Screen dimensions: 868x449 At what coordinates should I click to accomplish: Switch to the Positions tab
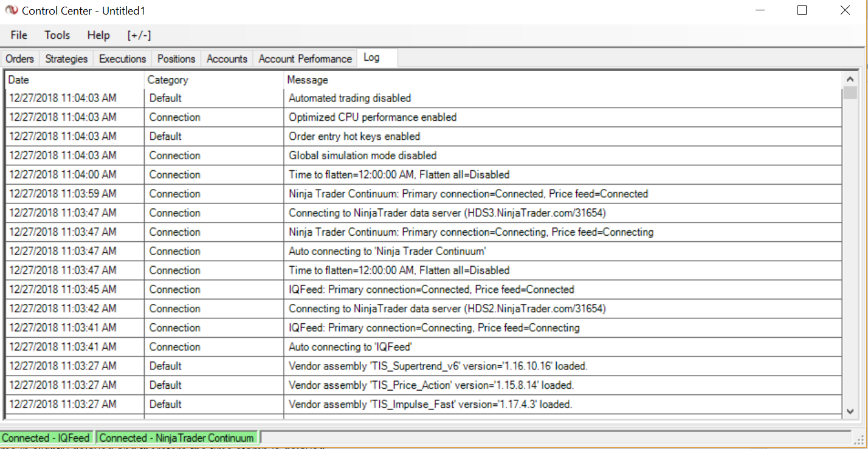tap(176, 58)
